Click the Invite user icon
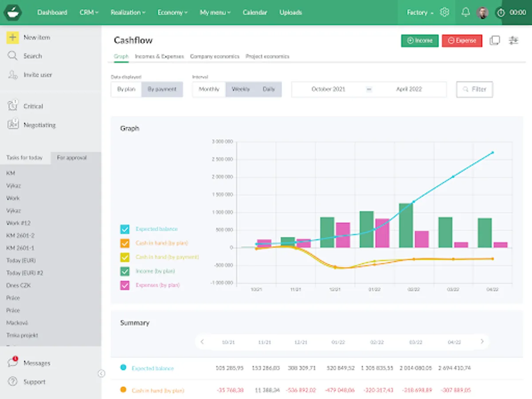Image resolution: width=532 pixels, height=399 pixels. (12, 75)
